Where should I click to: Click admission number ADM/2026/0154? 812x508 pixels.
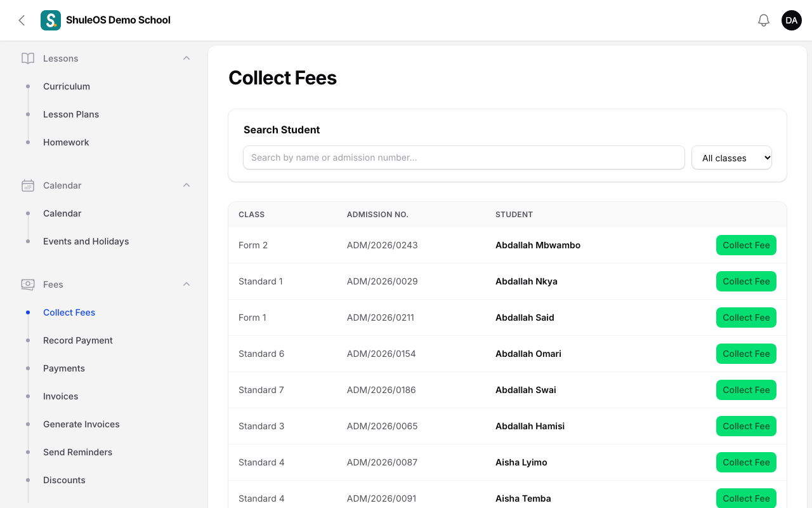(x=381, y=354)
